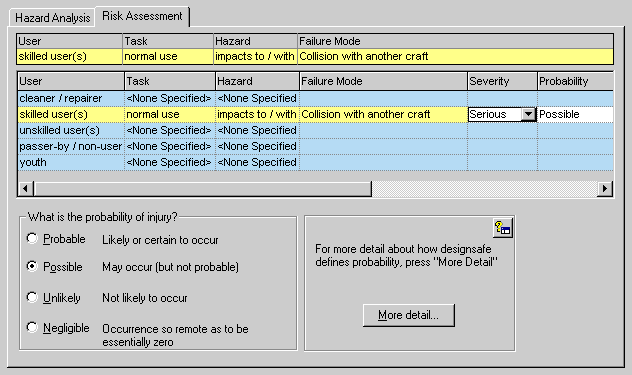This screenshot has width=632, height=375.
Task: Choose the Unlikely probability option
Action: tap(32, 297)
